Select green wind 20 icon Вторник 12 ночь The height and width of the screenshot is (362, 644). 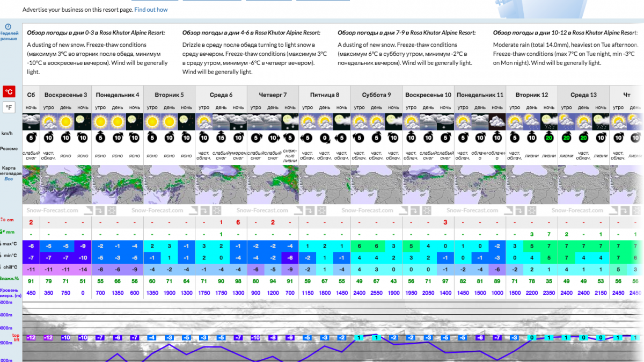pyautogui.click(x=548, y=138)
